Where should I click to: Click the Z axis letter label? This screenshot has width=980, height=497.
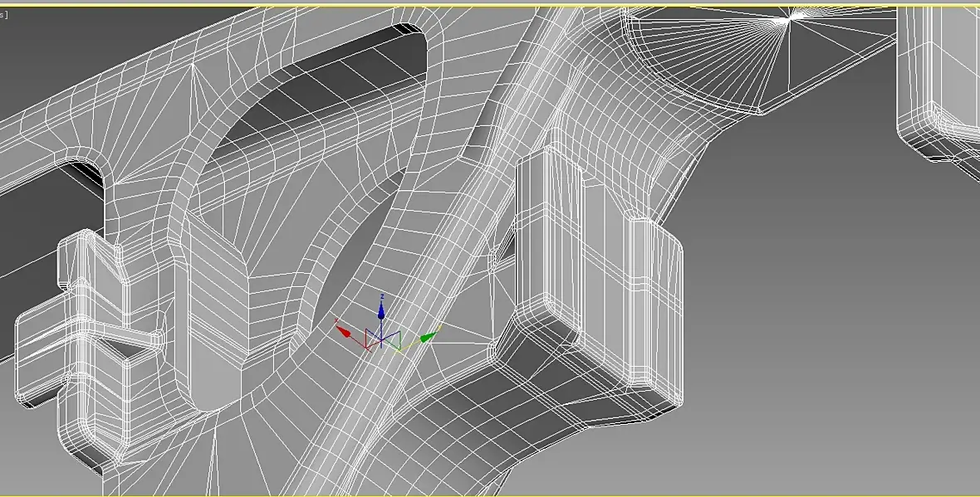pyautogui.click(x=382, y=296)
